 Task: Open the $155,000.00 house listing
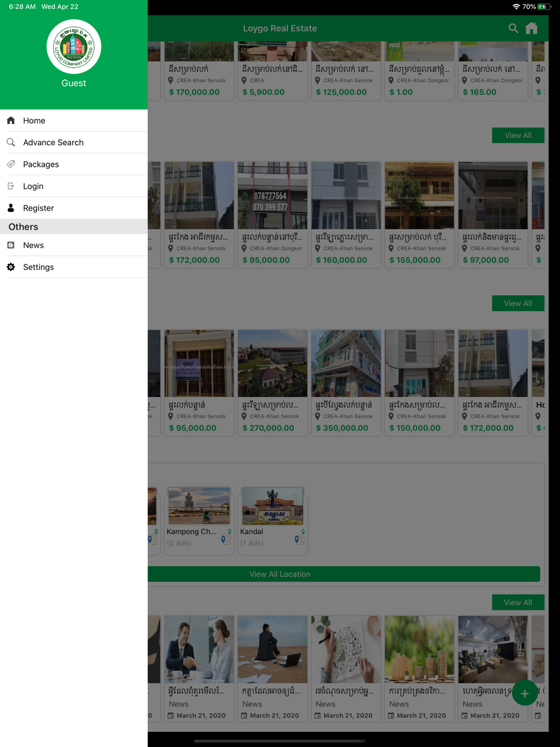(419, 215)
